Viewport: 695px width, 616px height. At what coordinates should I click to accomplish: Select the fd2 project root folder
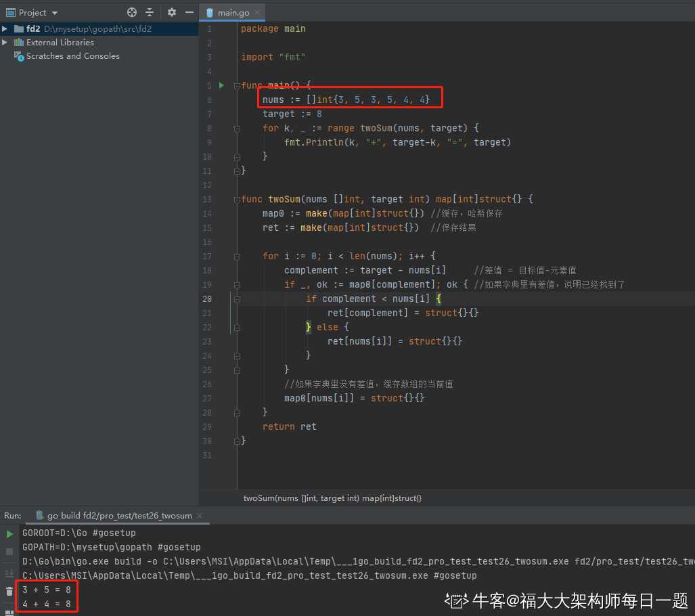coord(89,29)
